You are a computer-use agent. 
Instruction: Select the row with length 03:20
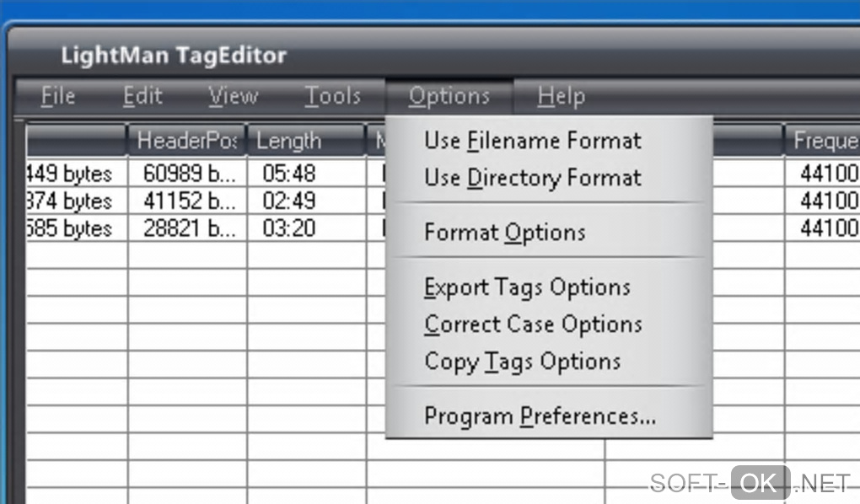click(288, 228)
